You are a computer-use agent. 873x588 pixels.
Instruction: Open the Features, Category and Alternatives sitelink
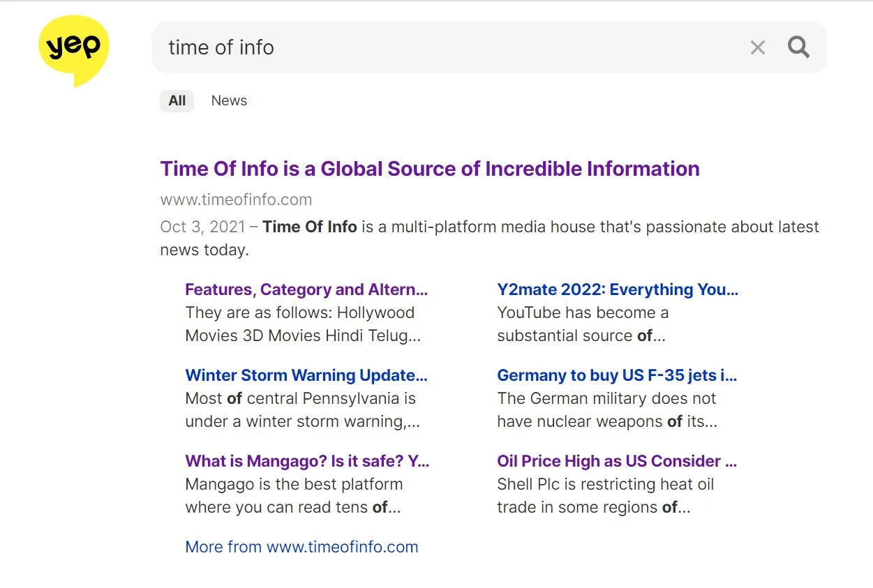pos(306,289)
